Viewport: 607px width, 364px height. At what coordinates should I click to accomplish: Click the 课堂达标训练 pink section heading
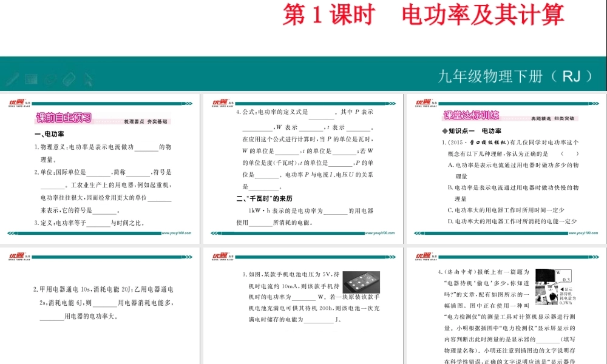click(x=471, y=116)
